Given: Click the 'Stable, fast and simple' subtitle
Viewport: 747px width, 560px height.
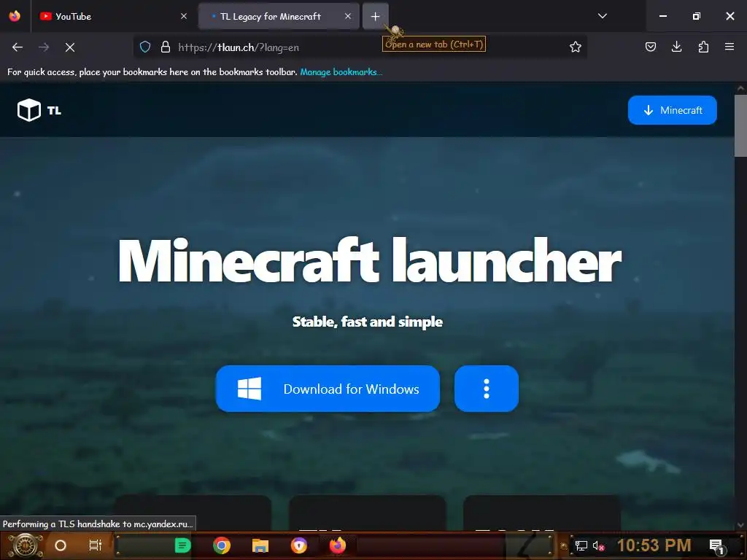Looking at the screenshot, I should coord(368,322).
